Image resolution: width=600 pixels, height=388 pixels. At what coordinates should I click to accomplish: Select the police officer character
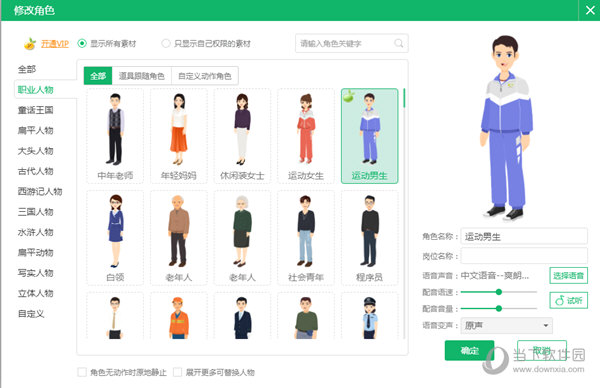tap(369, 316)
